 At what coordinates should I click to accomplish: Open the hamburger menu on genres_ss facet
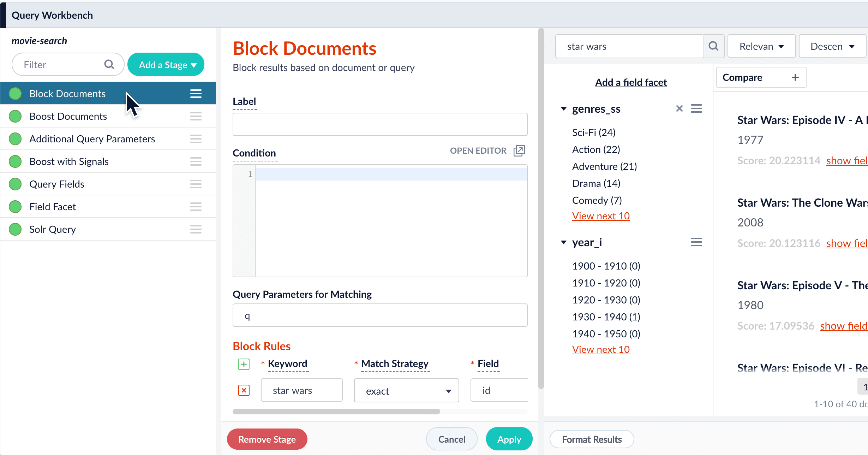[x=696, y=108]
